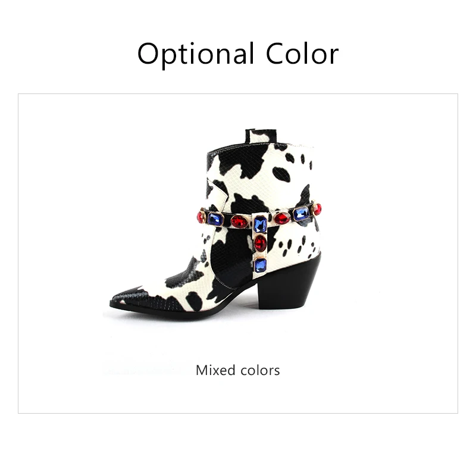Click the word "Color" in the heading
Screen dimensions: 476x450
tap(302, 54)
